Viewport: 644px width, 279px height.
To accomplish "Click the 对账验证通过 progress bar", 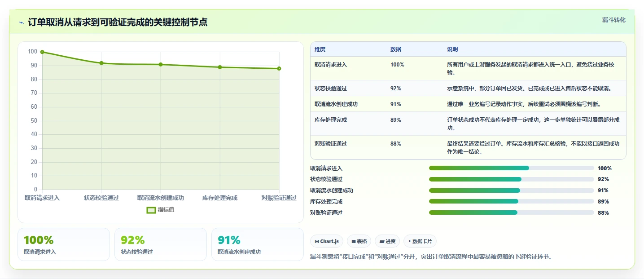I will tap(512, 213).
